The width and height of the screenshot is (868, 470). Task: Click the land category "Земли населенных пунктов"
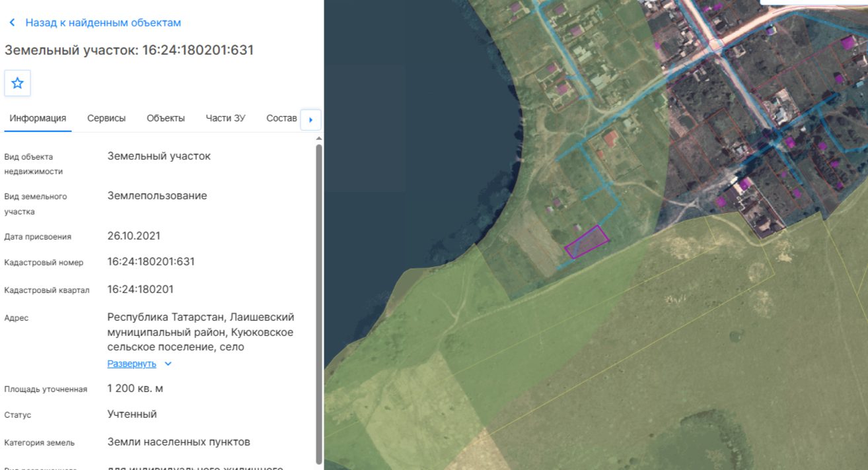(179, 442)
